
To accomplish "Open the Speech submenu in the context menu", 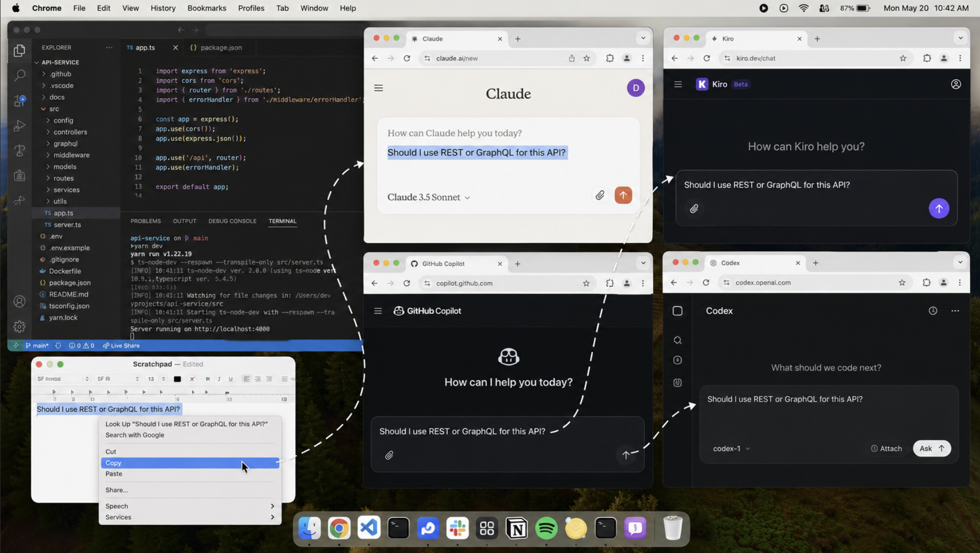I will pyautogui.click(x=190, y=506).
